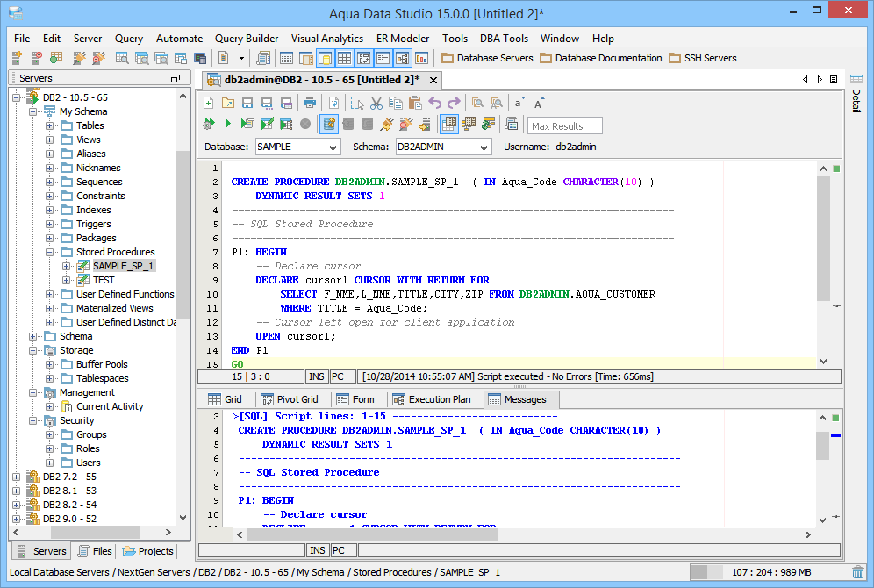This screenshot has width=874, height=588.
Task: Click the purple Undo arrow icon
Action: click(434, 103)
